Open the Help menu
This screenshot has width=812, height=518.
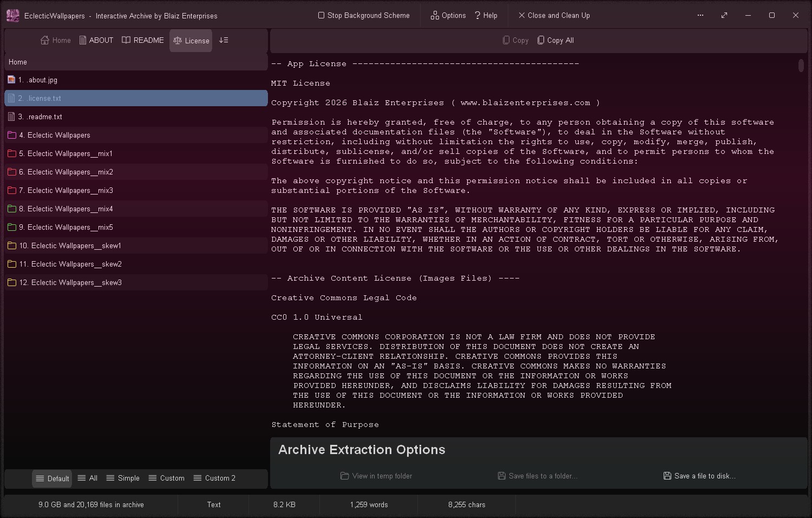[x=486, y=16]
